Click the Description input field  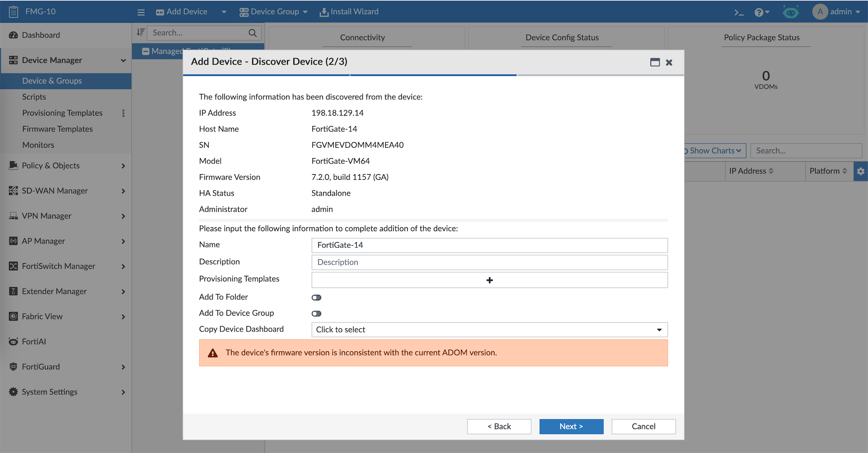click(x=489, y=262)
